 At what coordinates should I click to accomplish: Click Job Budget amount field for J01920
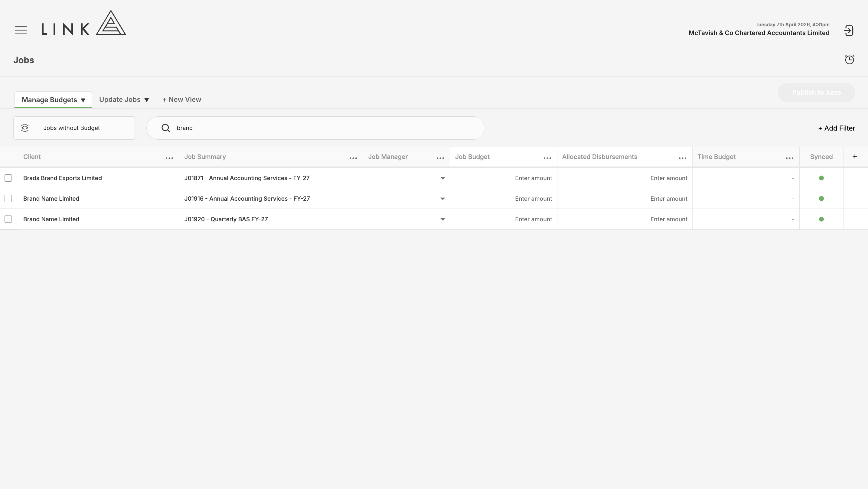504,219
